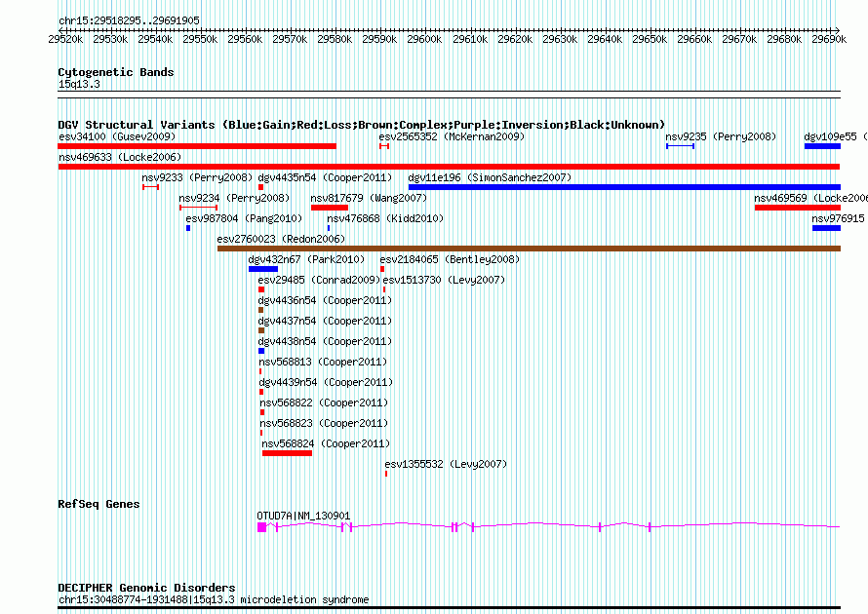Select the red nsv9234 interval glyph
The width and height of the screenshot is (868, 614).
coord(198,208)
